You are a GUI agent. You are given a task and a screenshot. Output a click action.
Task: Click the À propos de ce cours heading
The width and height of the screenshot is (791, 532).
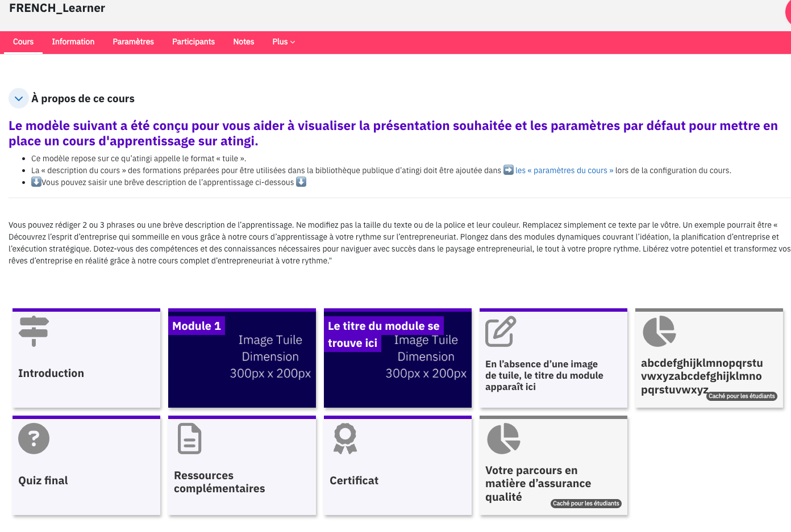[x=83, y=99]
